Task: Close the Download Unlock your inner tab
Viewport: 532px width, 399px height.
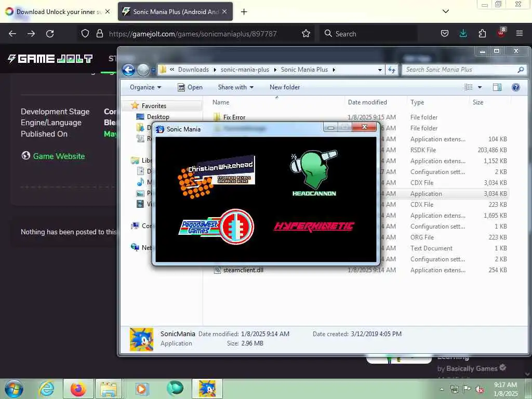Action: [x=107, y=11]
